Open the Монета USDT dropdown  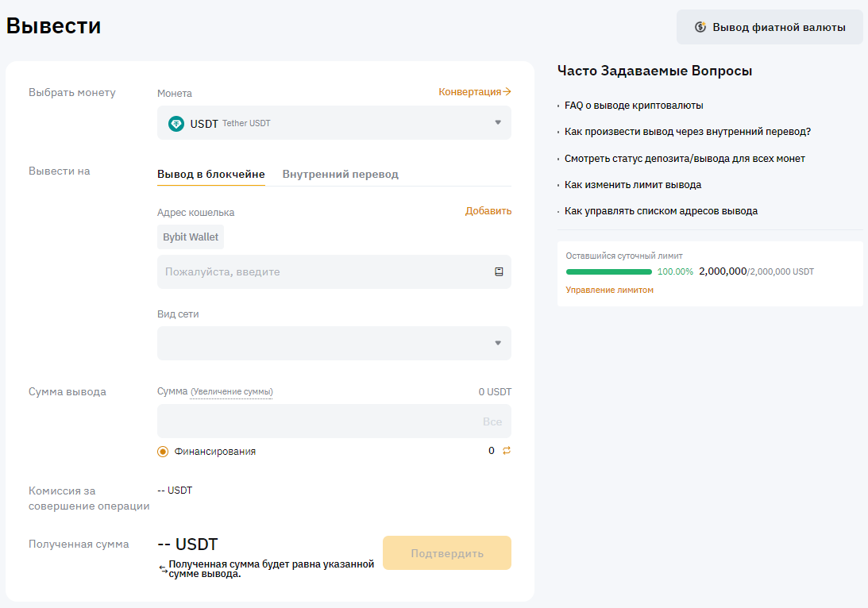[x=334, y=123]
